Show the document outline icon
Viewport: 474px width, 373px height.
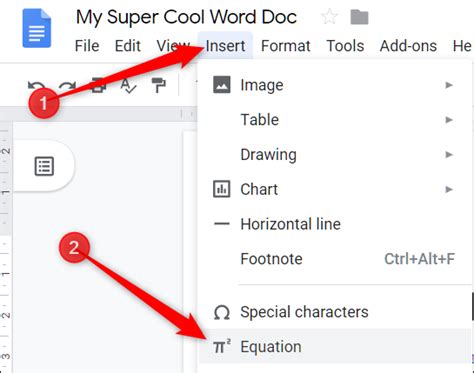44,166
